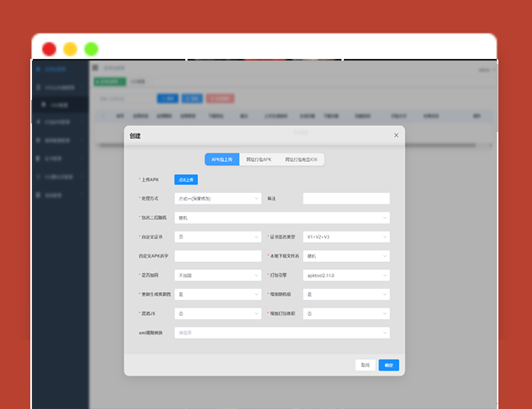Expand the 处理方式 dropdown

(x=217, y=199)
